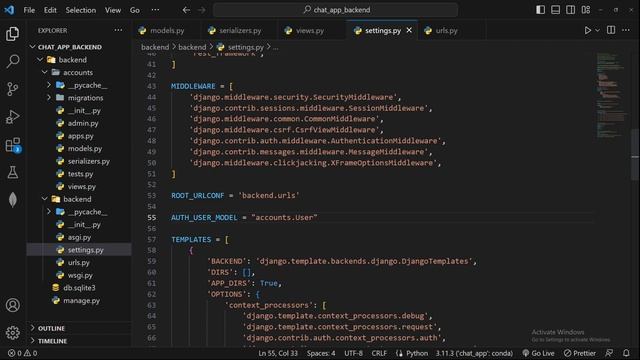Collapse the CHAT_APP_BACKEND root folder
The width and height of the screenshot is (640, 360).
[x=33, y=47]
